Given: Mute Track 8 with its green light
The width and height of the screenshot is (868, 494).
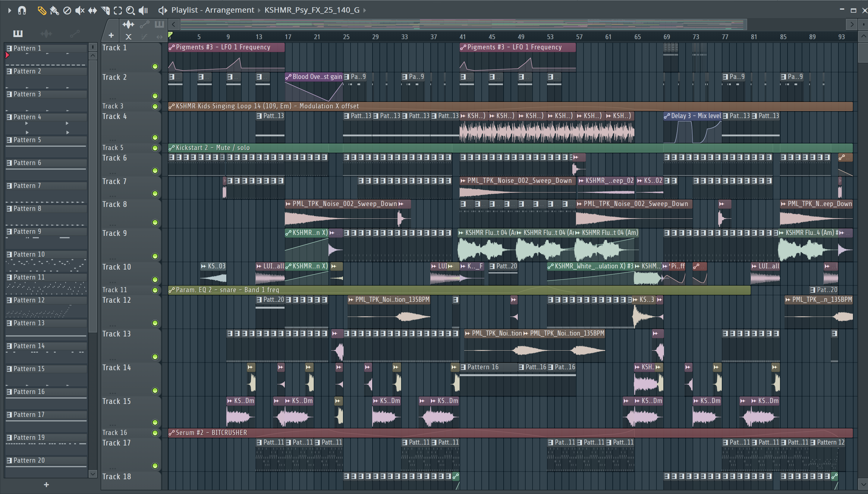Looking at the screenshot, I should tap(155, 223).
